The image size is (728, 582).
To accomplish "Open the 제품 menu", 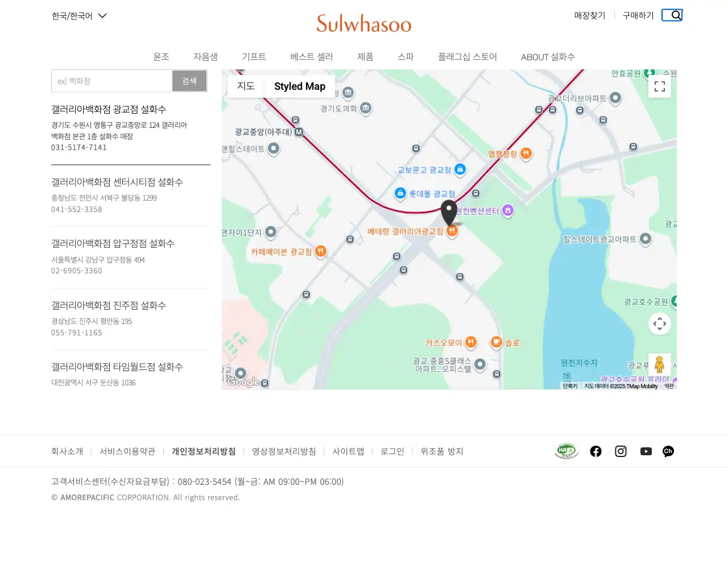I will click(x=365, y=57).
